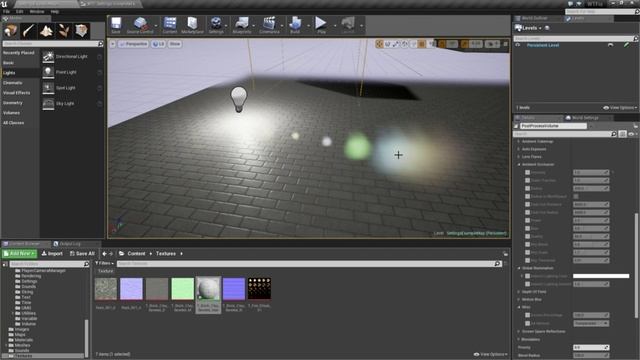Toggle Quality checkbox under Ambient Occlusion
640x360 pixels.
pos(527,236)
